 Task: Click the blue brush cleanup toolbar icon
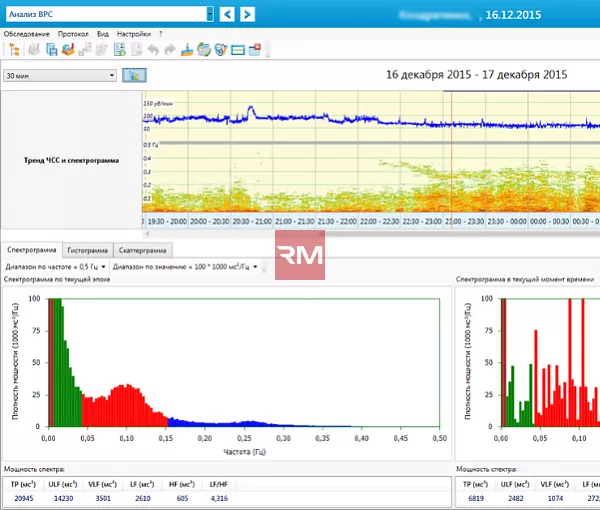point(187,50)
